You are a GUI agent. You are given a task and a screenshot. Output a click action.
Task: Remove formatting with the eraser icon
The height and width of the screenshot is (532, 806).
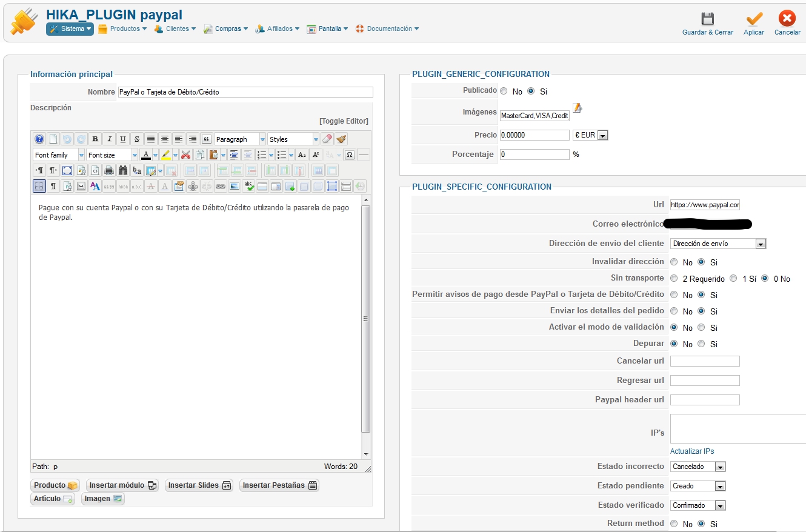(328, 139)
